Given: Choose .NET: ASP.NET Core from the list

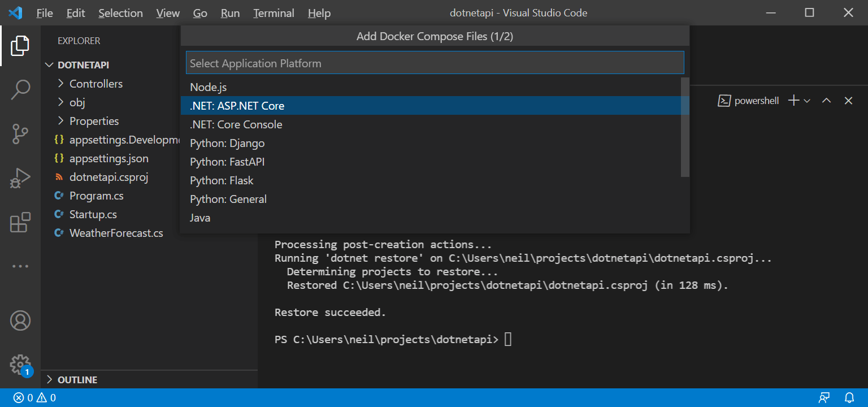Looking at the screenshot, I should [237, 106].
